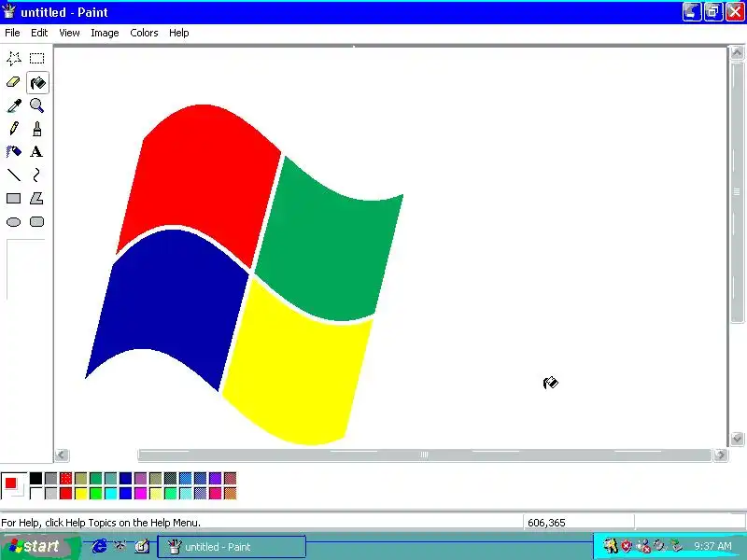The image size is (747, 560).
Task: Pick the dark gray swatch
Action: click(x=51, y=478)
